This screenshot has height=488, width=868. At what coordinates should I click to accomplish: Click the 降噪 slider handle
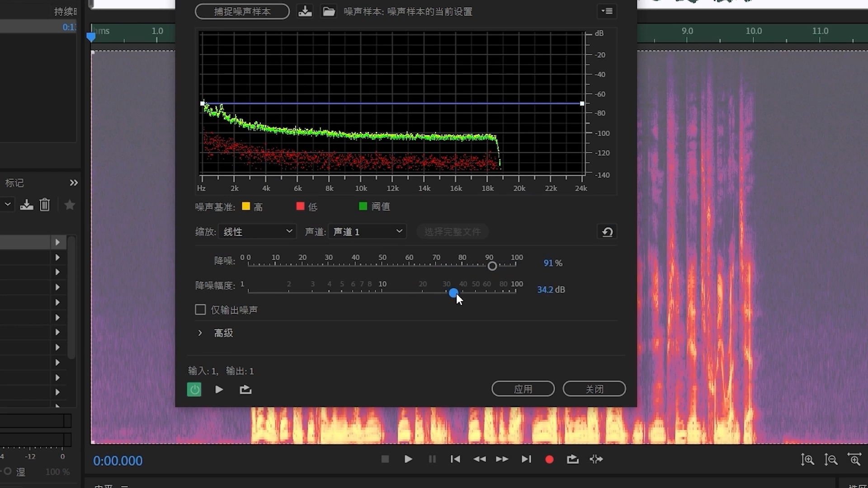[492, 266]
